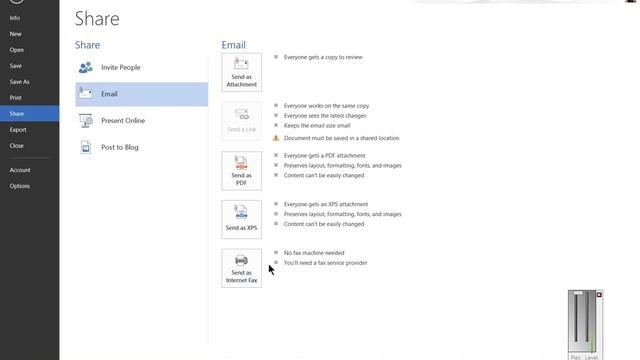Click the Email section heading
The height and width of the screenshot is (360, 640).
(233, 45)
